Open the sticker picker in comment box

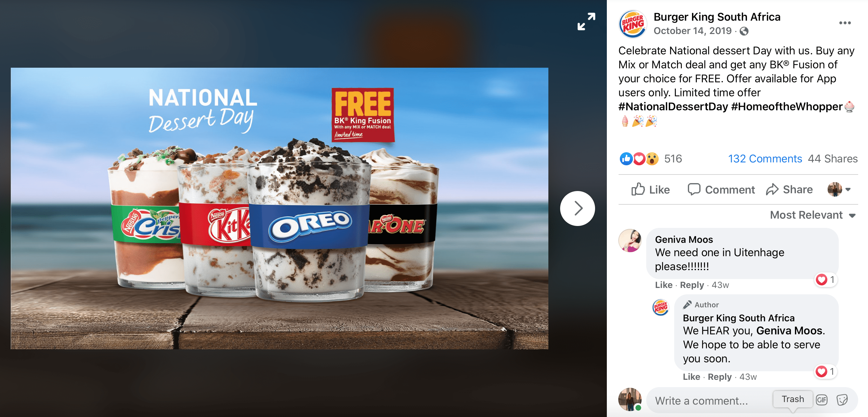842,400
